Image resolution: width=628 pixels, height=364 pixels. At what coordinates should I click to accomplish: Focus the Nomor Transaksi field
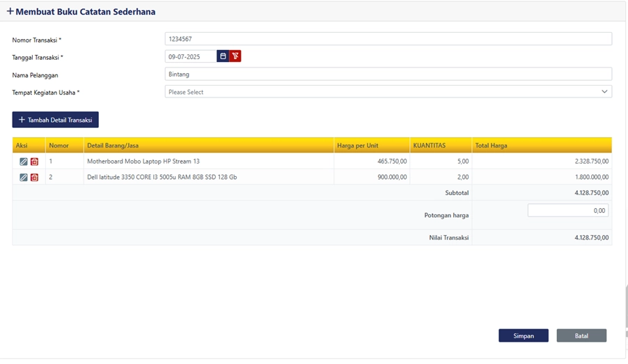388,39
